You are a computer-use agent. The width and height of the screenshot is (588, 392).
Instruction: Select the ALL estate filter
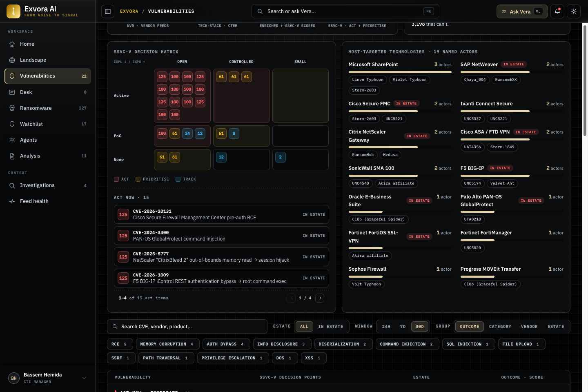pos(304,327)
